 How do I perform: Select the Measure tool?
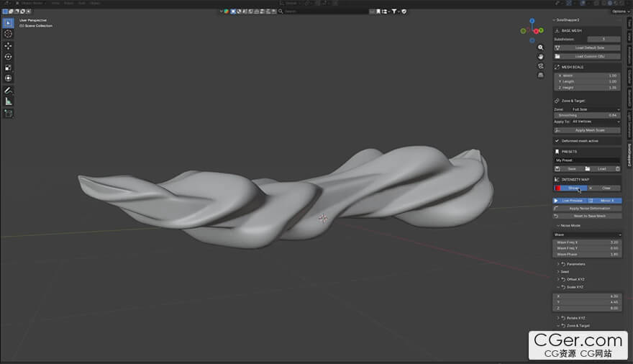[9, 101]
